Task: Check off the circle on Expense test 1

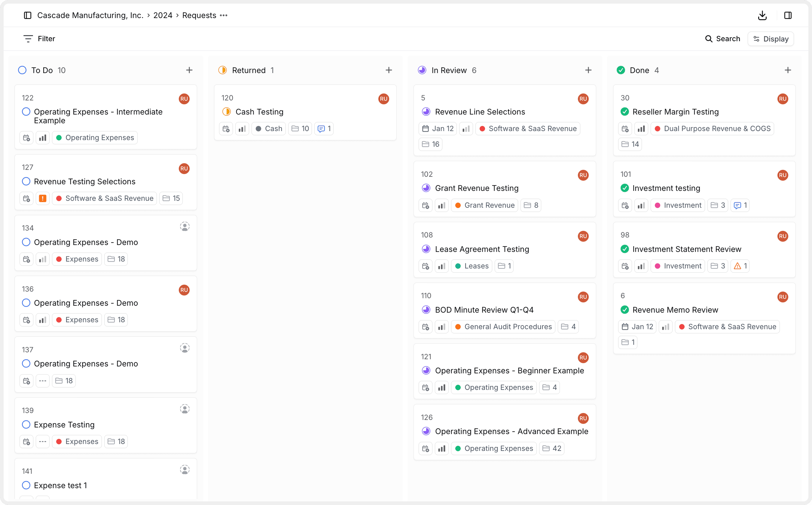Action: 26,485
